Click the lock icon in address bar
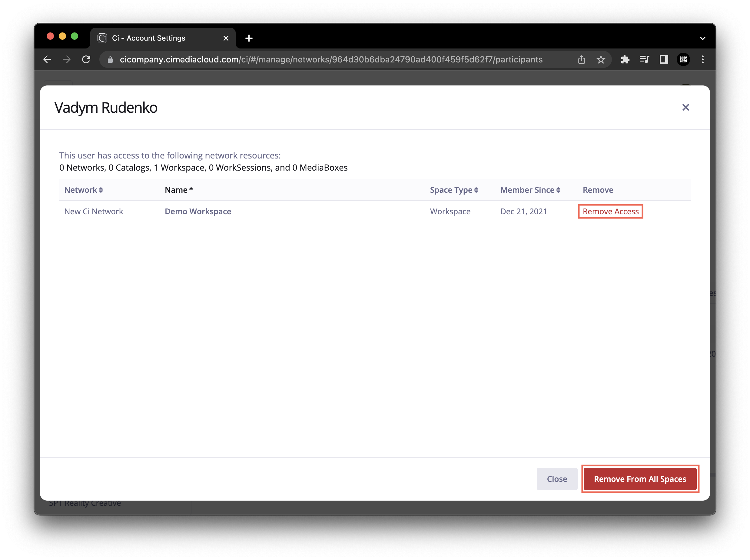Image resolution: width=750 pixels, height=560 pixels. coord(110,60)
